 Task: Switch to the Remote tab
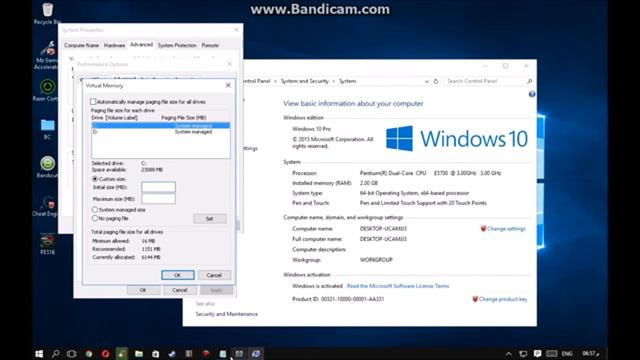(210, 45)
